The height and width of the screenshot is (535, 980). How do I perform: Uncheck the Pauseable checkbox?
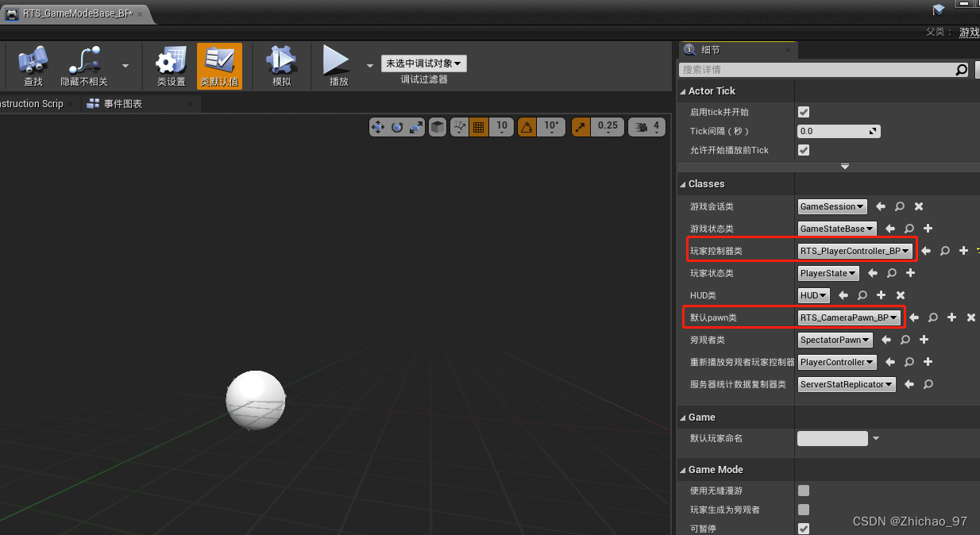(803, 528)
